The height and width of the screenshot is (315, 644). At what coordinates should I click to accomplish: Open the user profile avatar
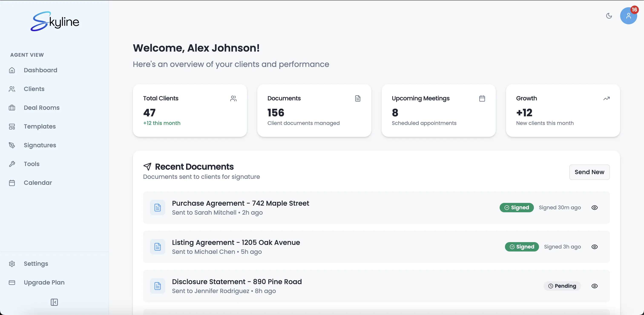click(628, 16)
